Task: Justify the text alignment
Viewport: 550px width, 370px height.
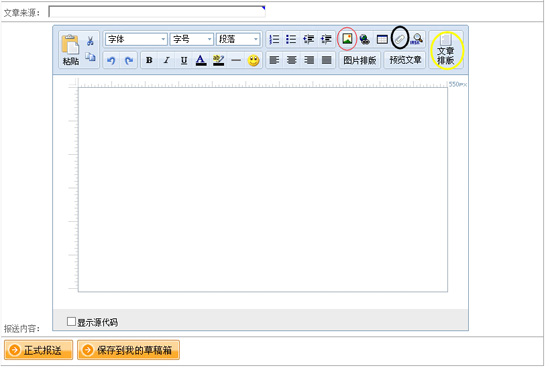Action: coord(327,60)
